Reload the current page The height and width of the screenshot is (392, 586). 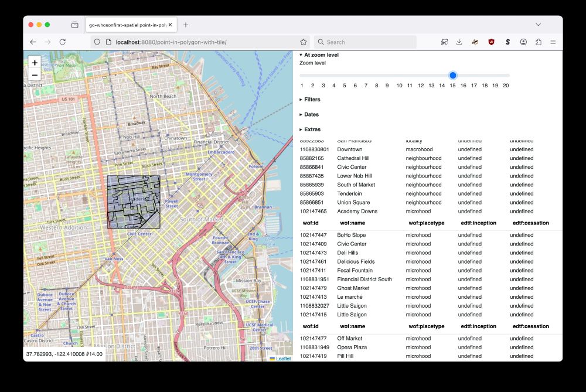[63, 42]
